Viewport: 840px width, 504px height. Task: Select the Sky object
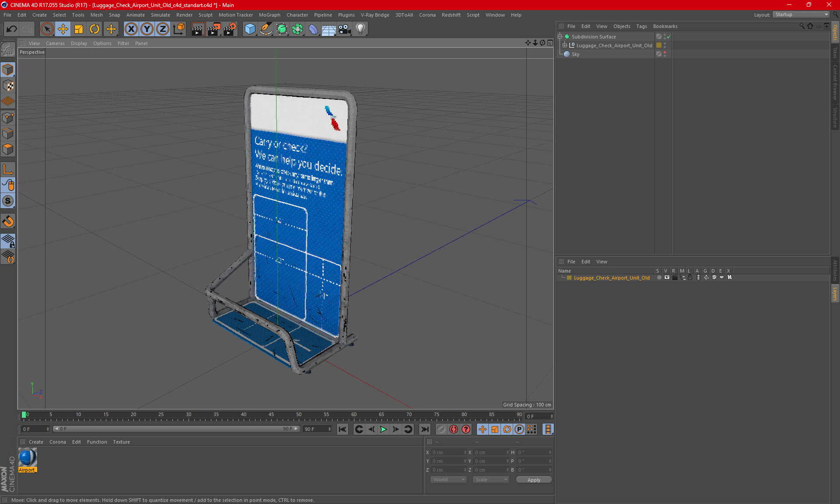click(x=575, y=54)
